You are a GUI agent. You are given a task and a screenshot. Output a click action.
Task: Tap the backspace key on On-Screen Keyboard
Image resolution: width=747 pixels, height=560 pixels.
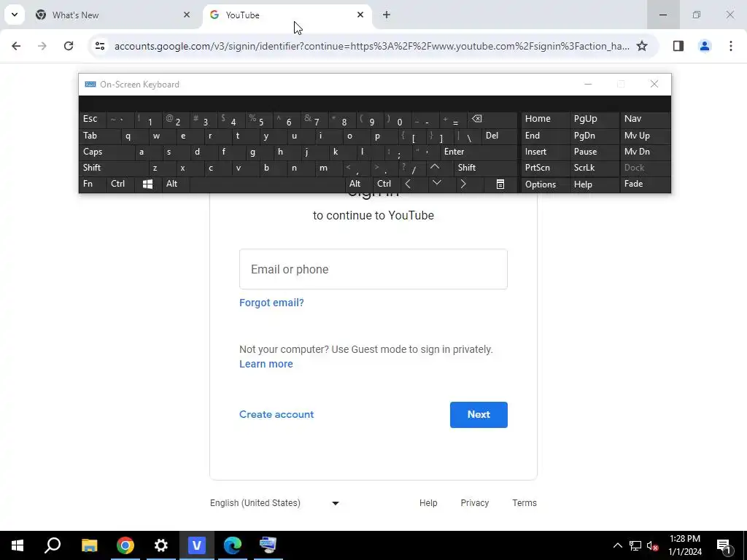[x=492, y=119]
